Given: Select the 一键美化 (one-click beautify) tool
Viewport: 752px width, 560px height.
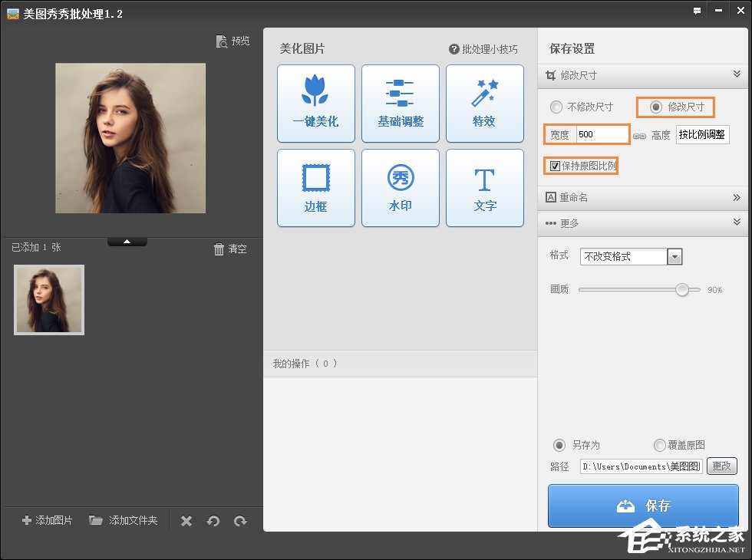Looking at the screenshot, I should [x=315, y=104].
